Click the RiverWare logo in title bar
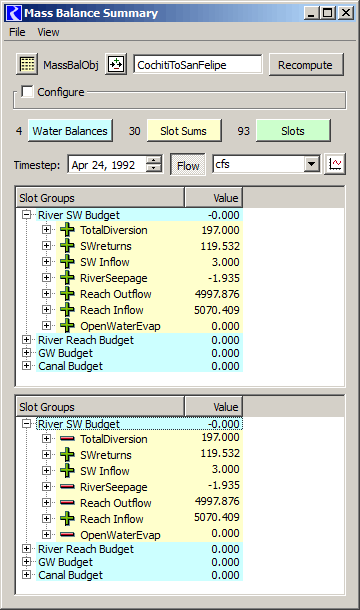360x610 pixels. coord(14,13)
